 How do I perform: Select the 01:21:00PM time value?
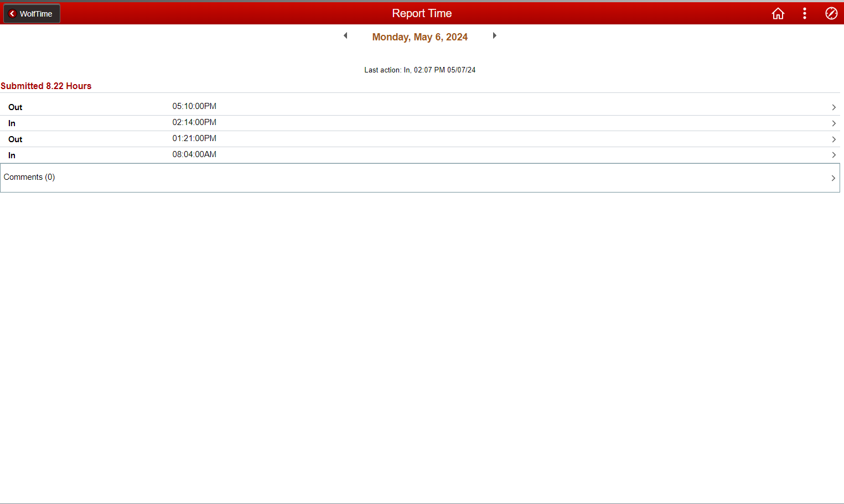click(194, 138)
